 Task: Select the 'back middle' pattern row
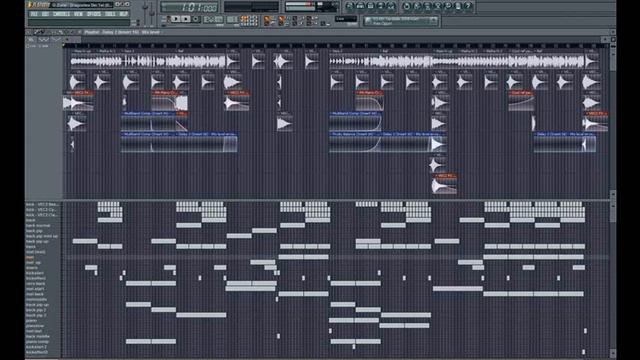tap(43, 336)
